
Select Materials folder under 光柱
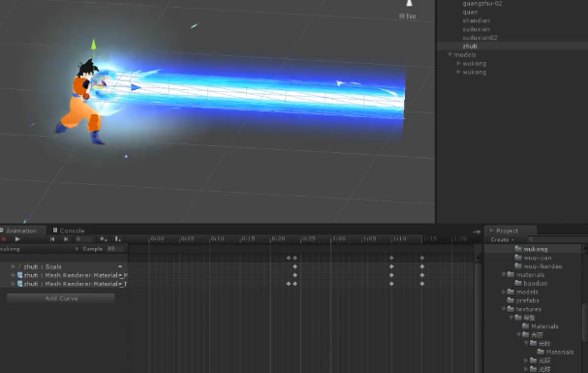point(555,352)
